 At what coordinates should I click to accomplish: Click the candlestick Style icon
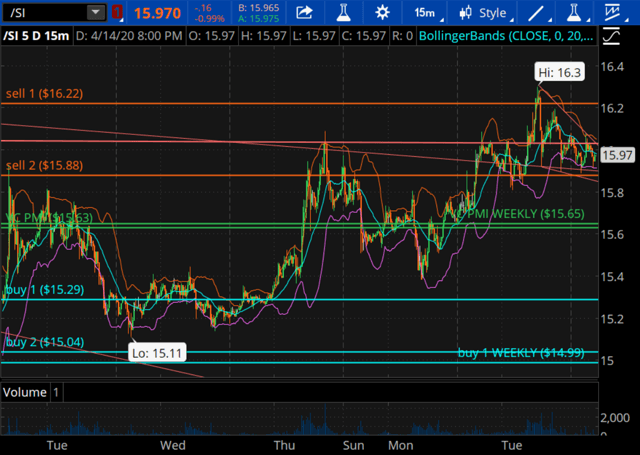[465, 13]
